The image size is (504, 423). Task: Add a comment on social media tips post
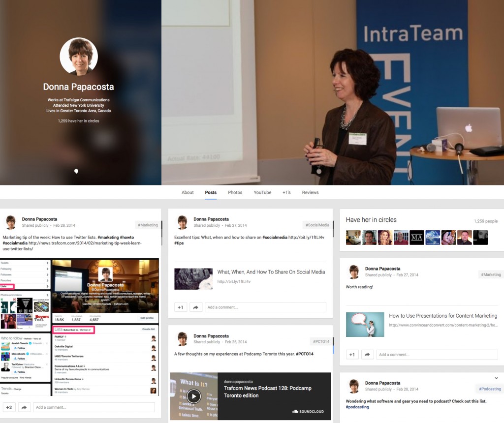pos(265,307)
